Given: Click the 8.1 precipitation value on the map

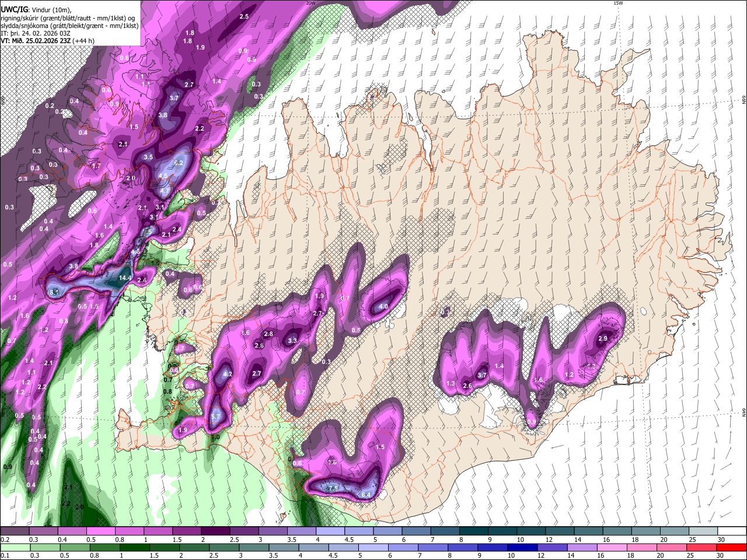Looking at the screenshot, I should point(55,292).
